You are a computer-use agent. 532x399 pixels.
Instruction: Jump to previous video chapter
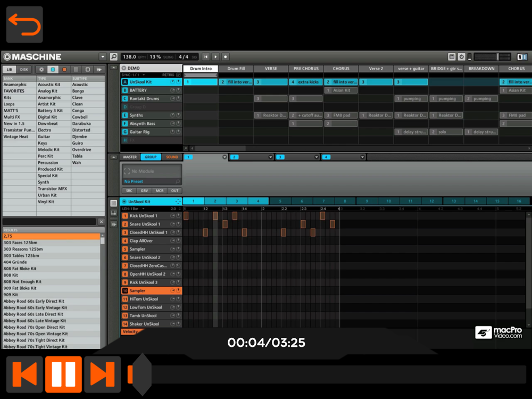tap(24, 374)
